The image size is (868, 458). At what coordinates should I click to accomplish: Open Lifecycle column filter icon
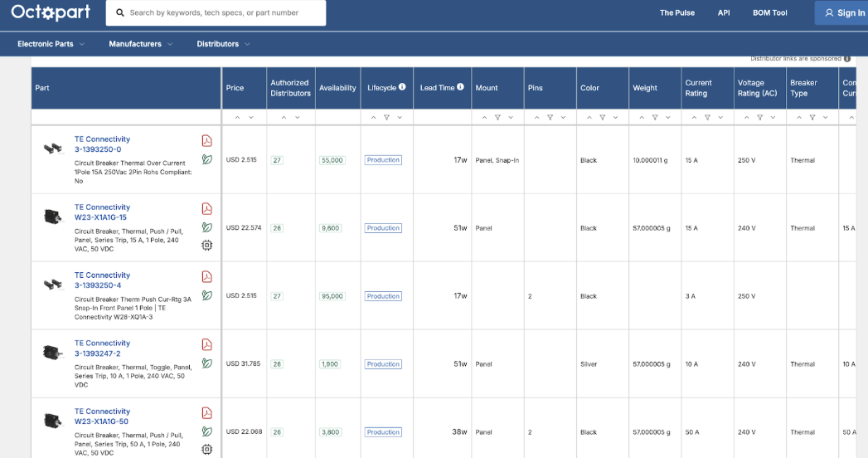tap(387, 118)
